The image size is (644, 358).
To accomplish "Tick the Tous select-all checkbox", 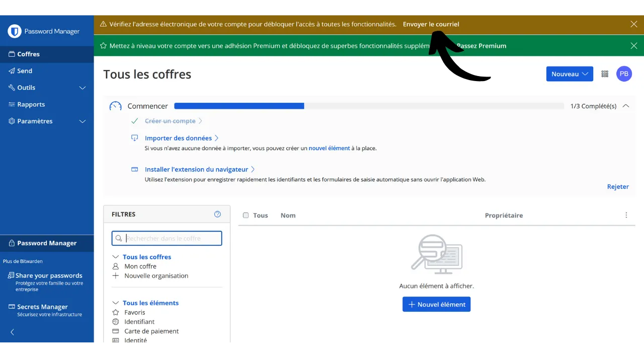I will click(246, 215).
